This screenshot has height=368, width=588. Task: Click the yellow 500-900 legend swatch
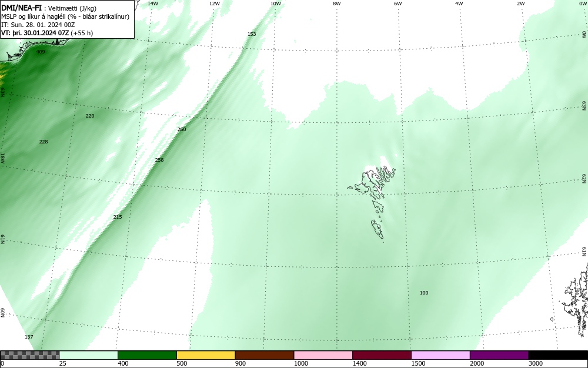(x=206, y=355)
